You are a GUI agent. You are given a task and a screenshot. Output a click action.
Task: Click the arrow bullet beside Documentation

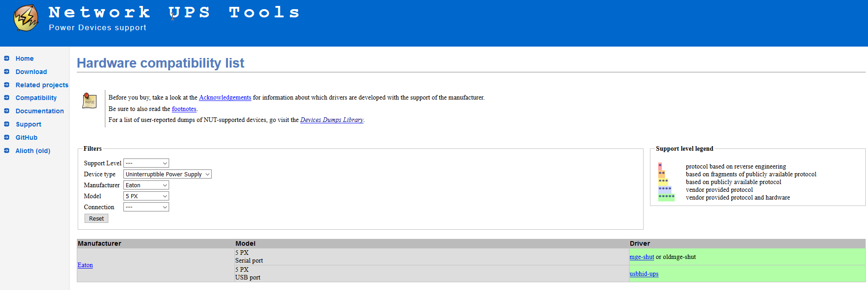(6, 111)
